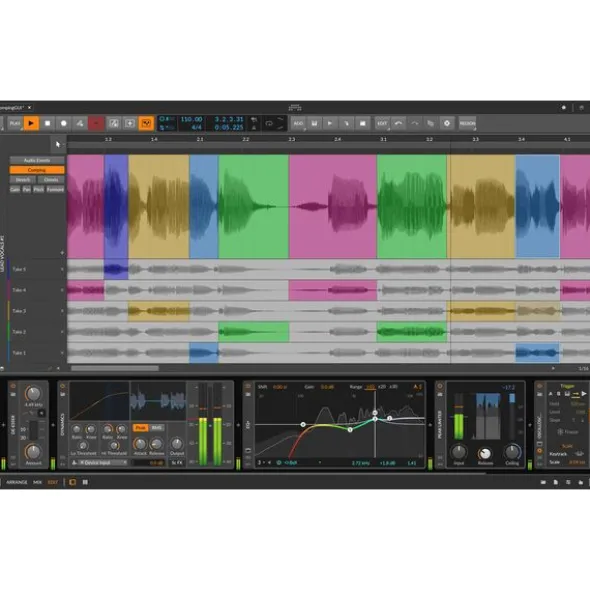Image resolution: width=590 pixels, height=591 pixels.
Task: Click the redo arrow icon
Action: (x=414, y=123)
